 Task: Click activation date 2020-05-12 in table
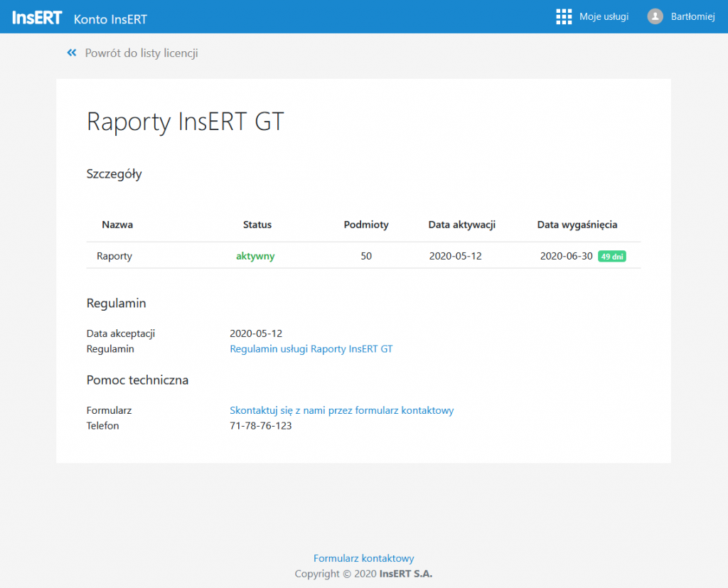pyautogui.click(x=456, y=256)
